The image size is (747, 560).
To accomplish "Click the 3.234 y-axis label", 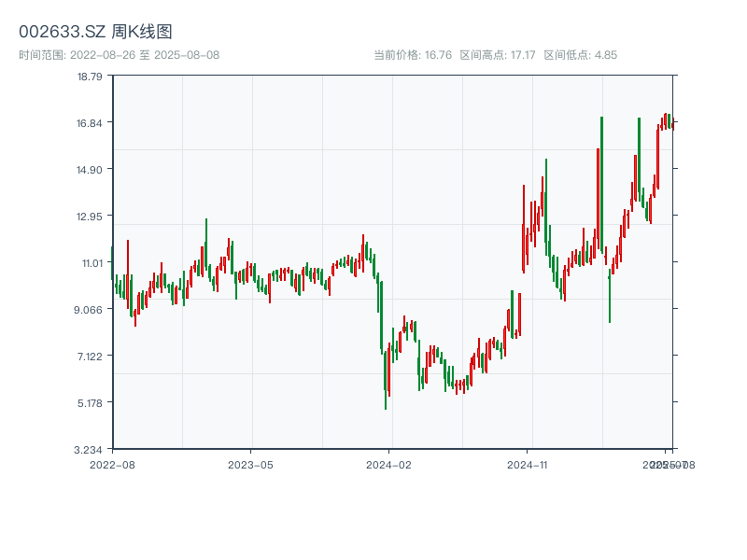I will click(x=90, y=450).
